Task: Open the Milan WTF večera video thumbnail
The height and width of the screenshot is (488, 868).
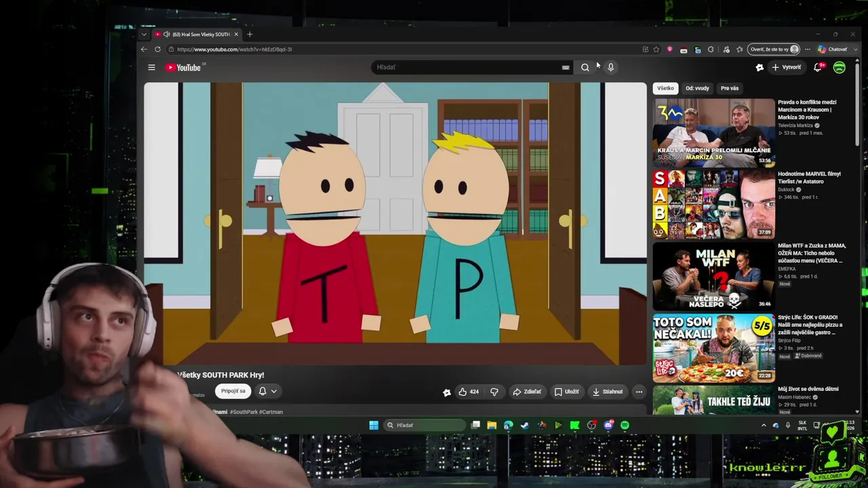Action: pyautogui.click(x=713, y=276)
